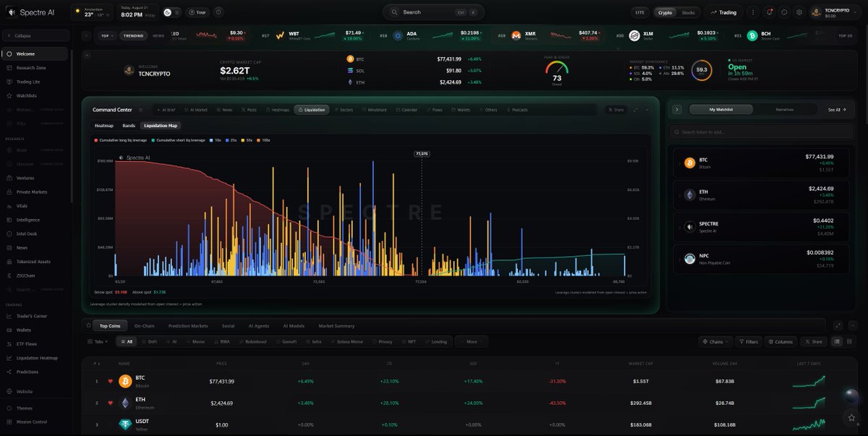Switch to the On-Chain tab
Image resolution: width=868 pixels, height=436 pixels.
[x=144, y=326]
